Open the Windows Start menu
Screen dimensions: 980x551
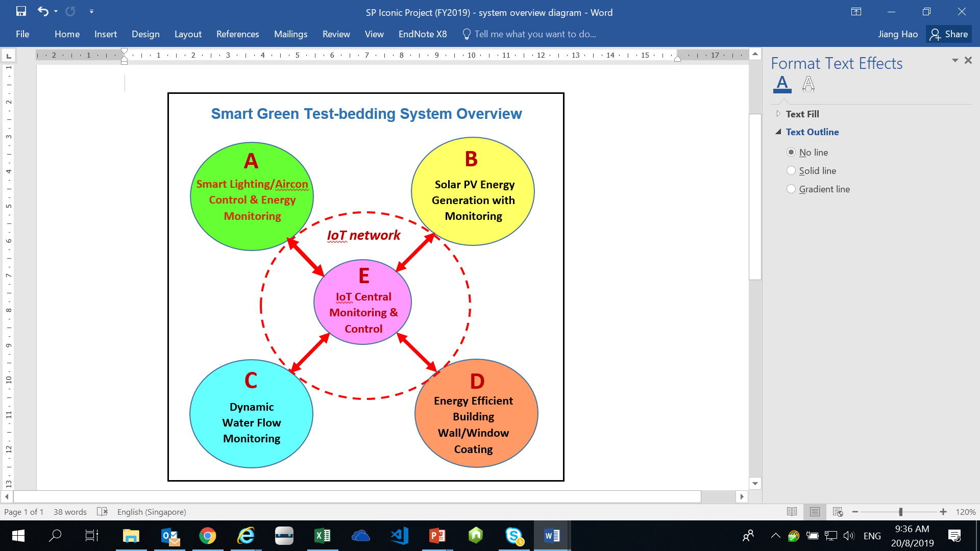(18, 536)
